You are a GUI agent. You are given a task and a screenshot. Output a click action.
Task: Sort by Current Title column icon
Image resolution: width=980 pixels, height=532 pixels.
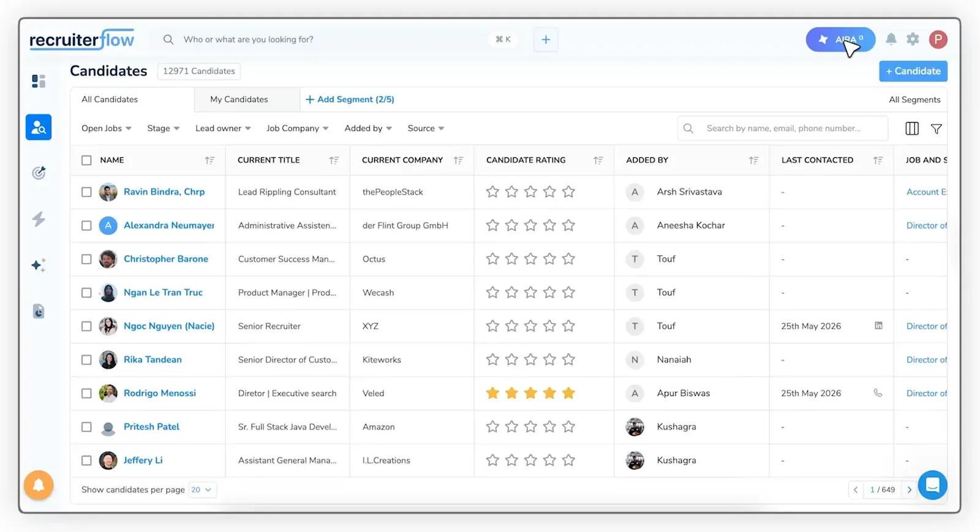coord(334,160)
